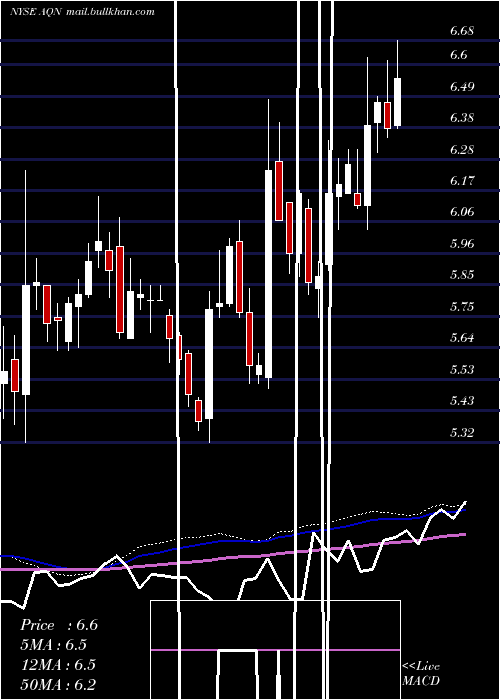Click the 5.53 price axis label
The image size is (500, 700).
(x=462, y=370)
